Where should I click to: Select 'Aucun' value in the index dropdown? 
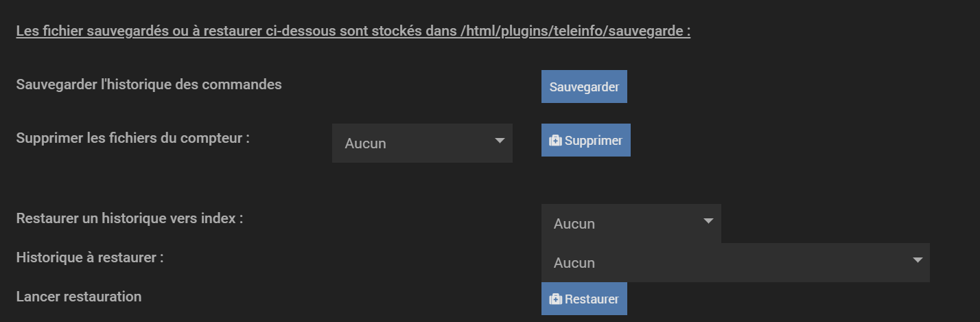coord(574,224)
